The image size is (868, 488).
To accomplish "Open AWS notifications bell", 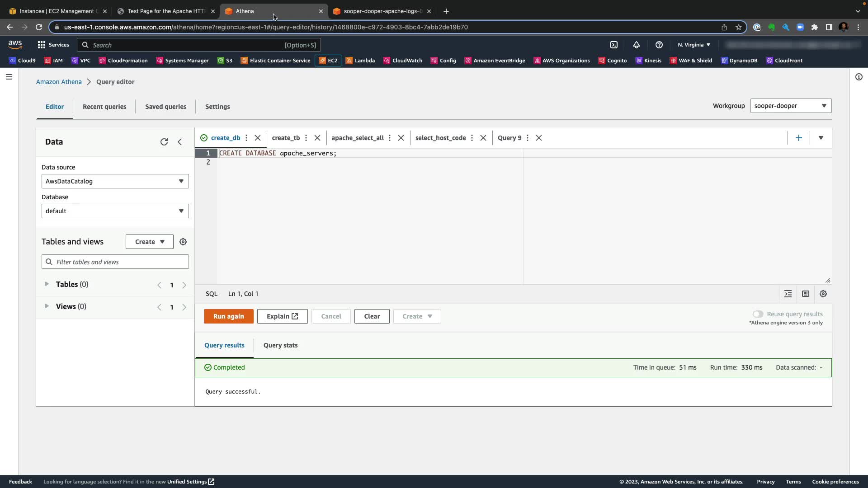I will (636, 45).
